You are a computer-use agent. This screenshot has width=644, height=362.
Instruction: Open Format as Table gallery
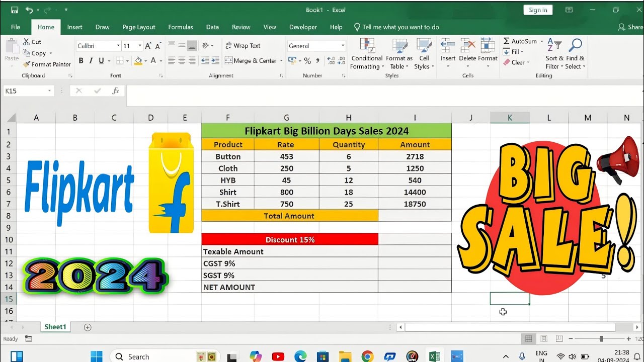coord(399,54)
